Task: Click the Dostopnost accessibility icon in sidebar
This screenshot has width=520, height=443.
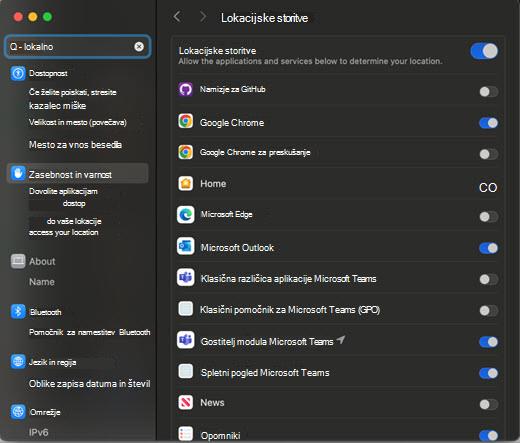Action: point(18,73)
